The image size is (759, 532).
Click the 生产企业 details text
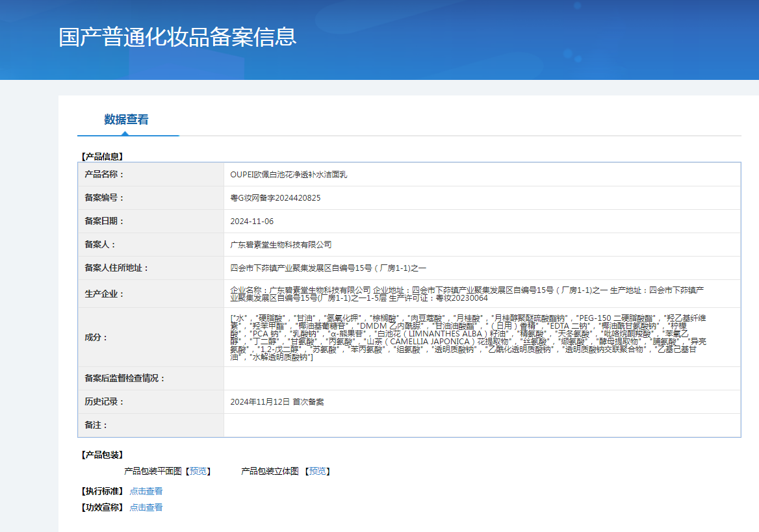(x=468, y=294)
